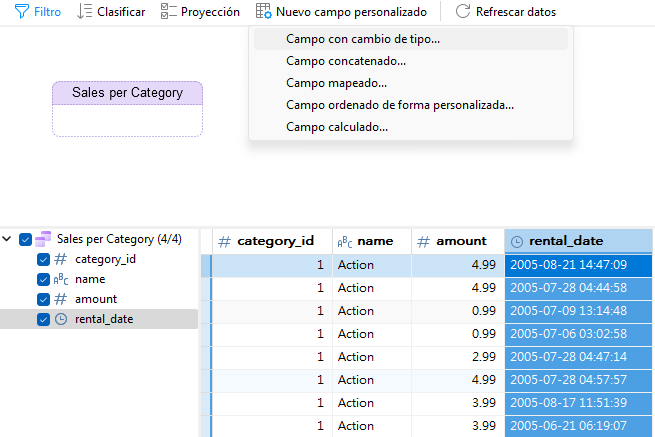Image resolution: width=655 pixels, height=437 pixels.
Task: Click the Clasificar sort icon
Action: click(84, 12)
